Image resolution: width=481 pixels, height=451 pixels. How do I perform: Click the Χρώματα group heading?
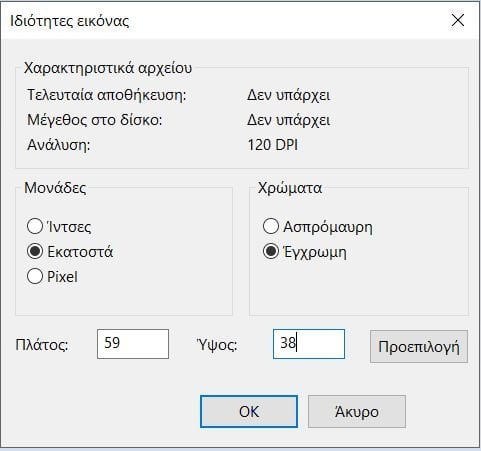click(x=290, y=188)
